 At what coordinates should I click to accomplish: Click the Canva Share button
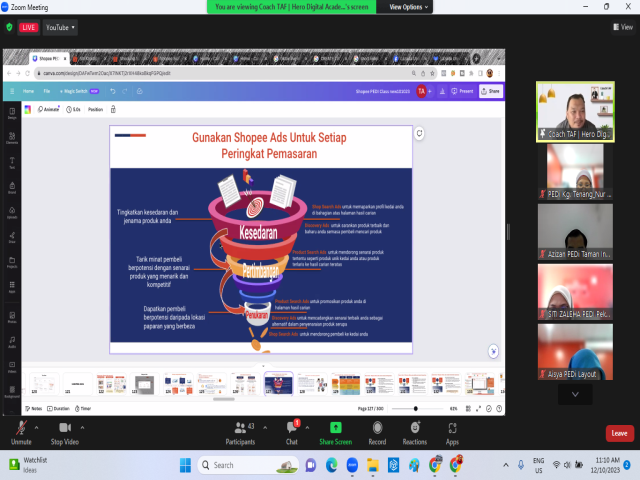tap(490, 91)
